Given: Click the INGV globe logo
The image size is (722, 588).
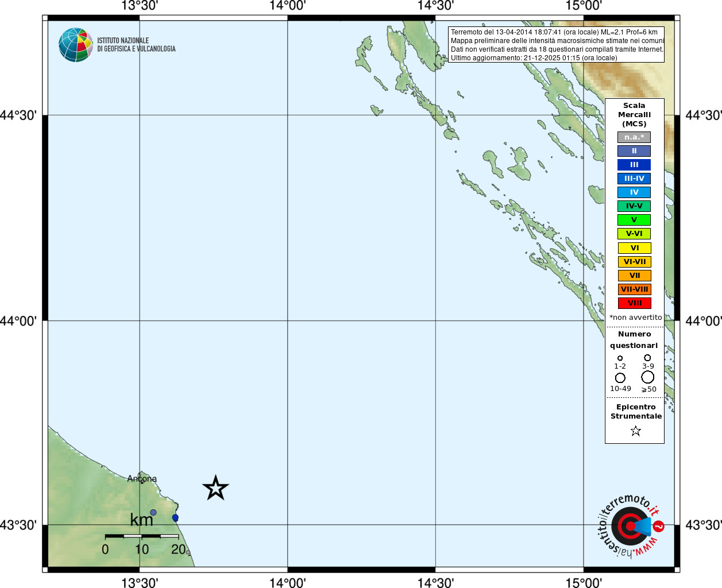Looking at the screenshot, I should pos(76,45).
